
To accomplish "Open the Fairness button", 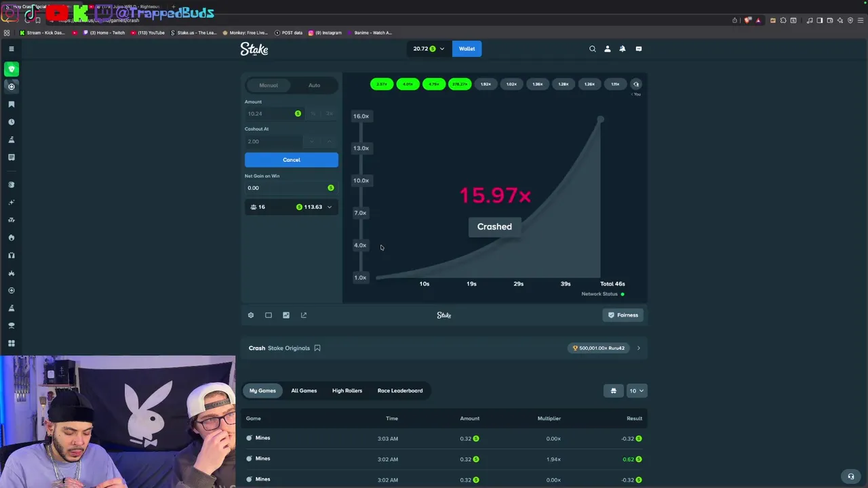I will coord(623,315).
